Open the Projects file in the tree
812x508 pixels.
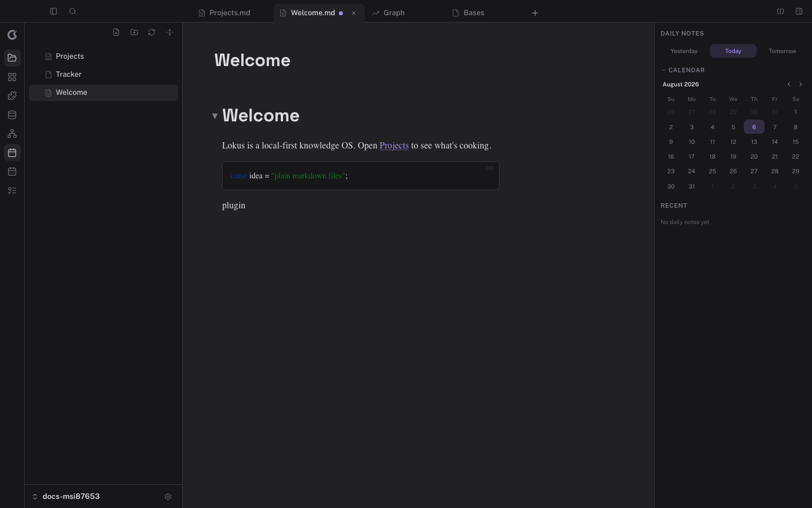tap(103, 56)
